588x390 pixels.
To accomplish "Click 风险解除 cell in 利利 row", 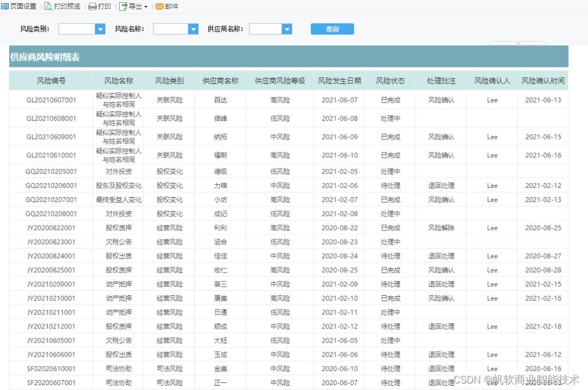I will point(441,228).
